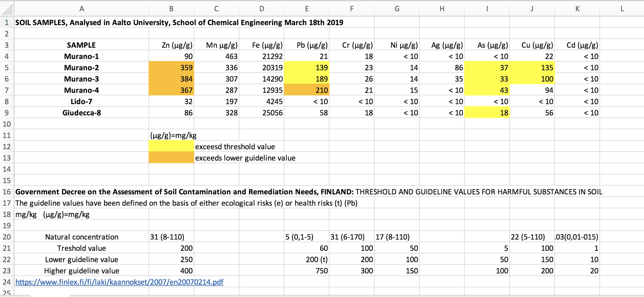Select the Murano-4 lead value 210

click(x=306, y=90)
